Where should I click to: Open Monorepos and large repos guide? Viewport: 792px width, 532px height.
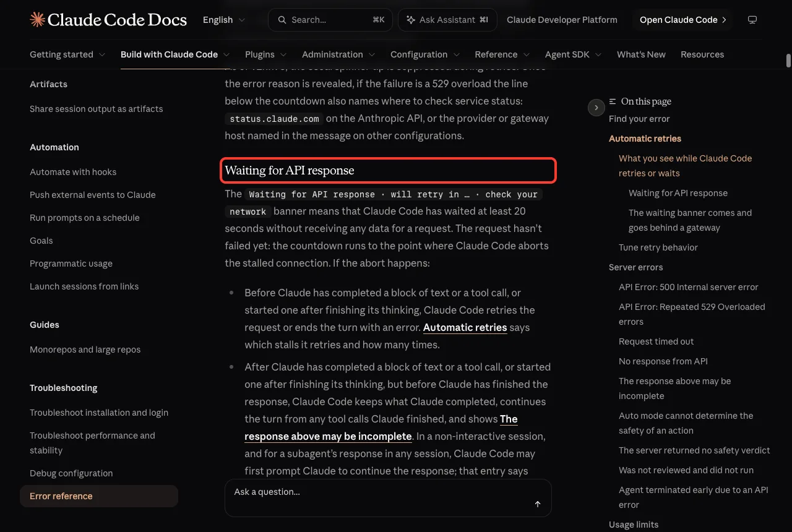coord(85,350)
